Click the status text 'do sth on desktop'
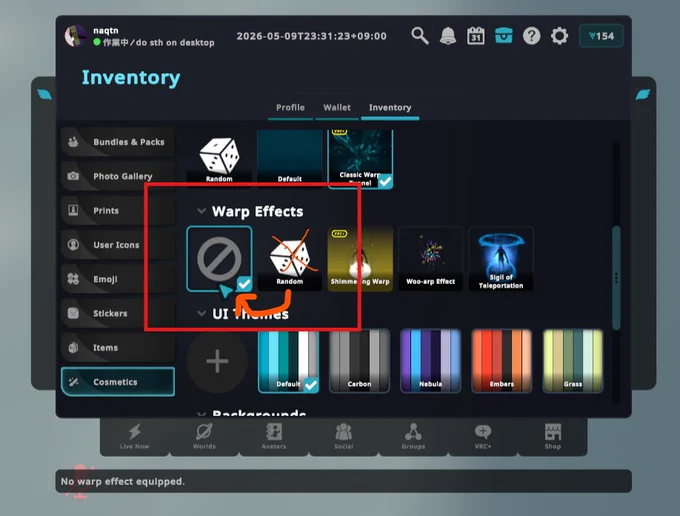 click(x=175, y=42)
